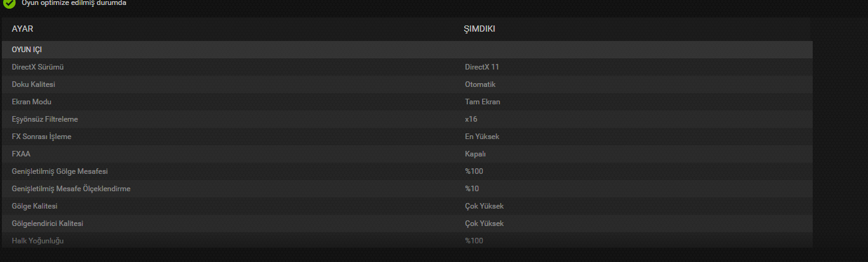Image resolution: width=868 pixels, height=262 pixels.
Task: Select Genişletilmiş Mesafe Ölçeklendirme row
Action: (407, 189)
